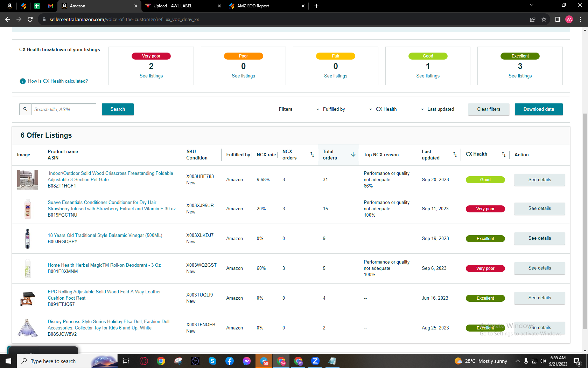The image size is (588, 368).
Task: Close the AMZ EOD Report tab
Action: 303,6
